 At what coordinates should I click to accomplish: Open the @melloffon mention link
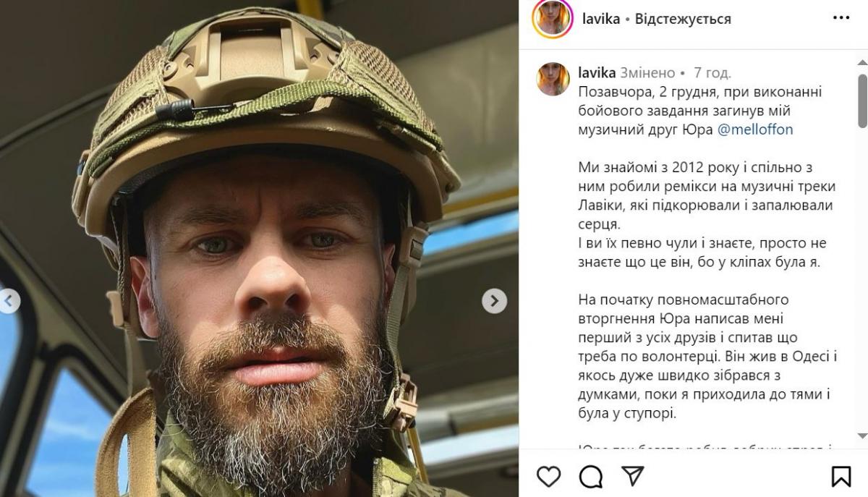point(755,129)
